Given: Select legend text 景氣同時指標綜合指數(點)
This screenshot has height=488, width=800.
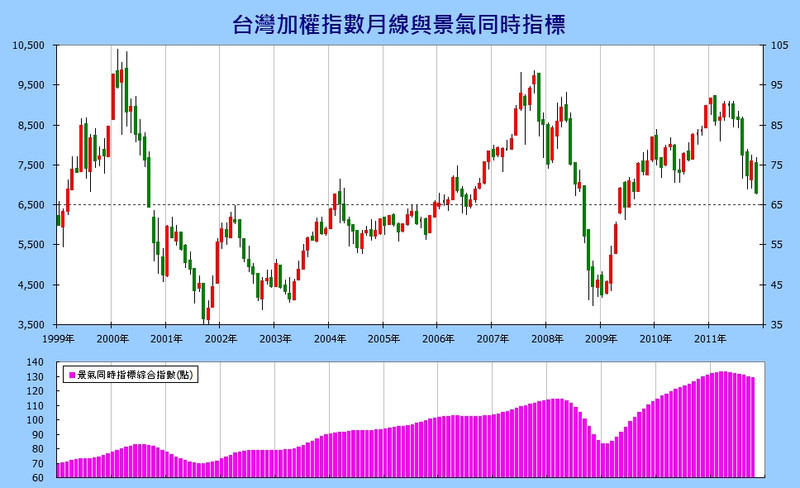Looking at the screenshot, I should [135, 375].
